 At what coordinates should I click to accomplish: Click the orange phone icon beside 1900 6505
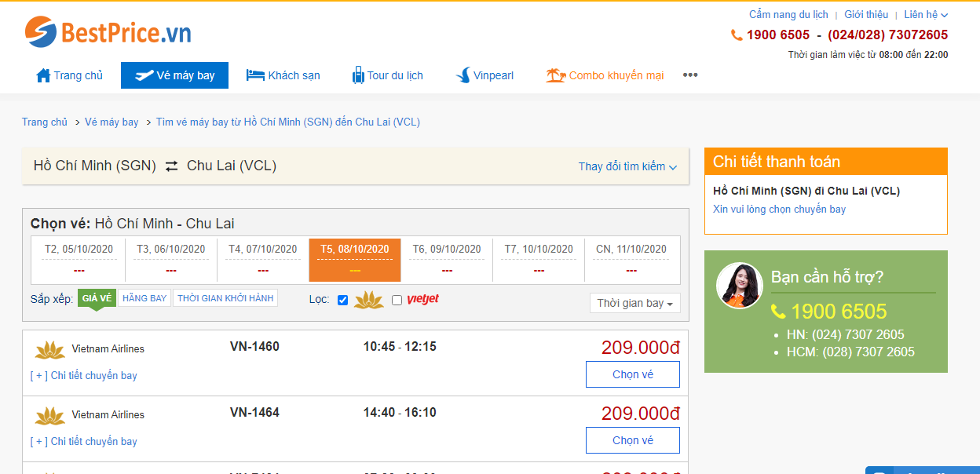point(737,35)
